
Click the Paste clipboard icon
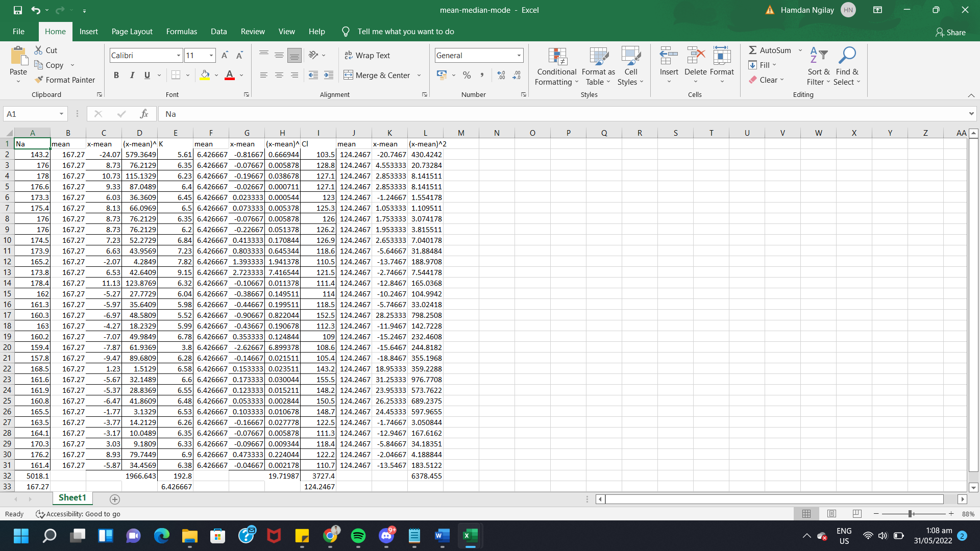[19, 56]
